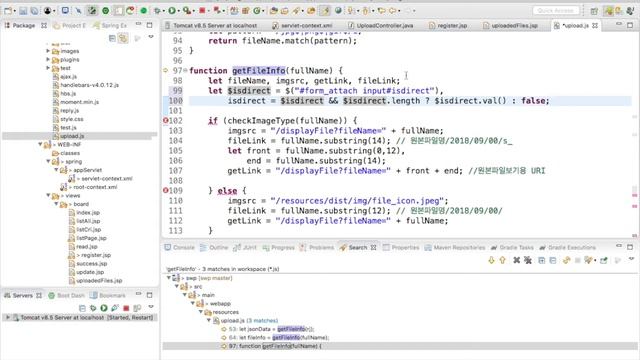This screenshot has width=640, height=360.
Task: Close the upload.js editor tab
Action: [595, 25]
